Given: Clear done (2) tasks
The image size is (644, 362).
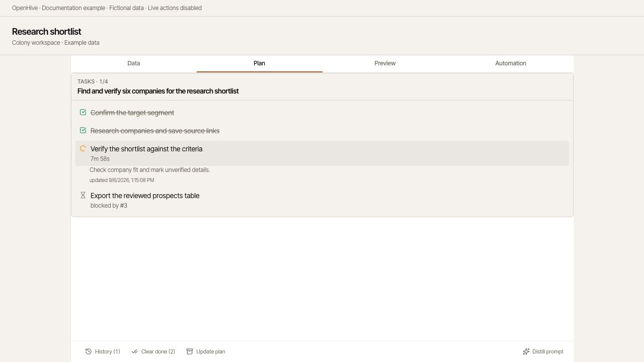Looking at the screenshot, I should (153, 351).
